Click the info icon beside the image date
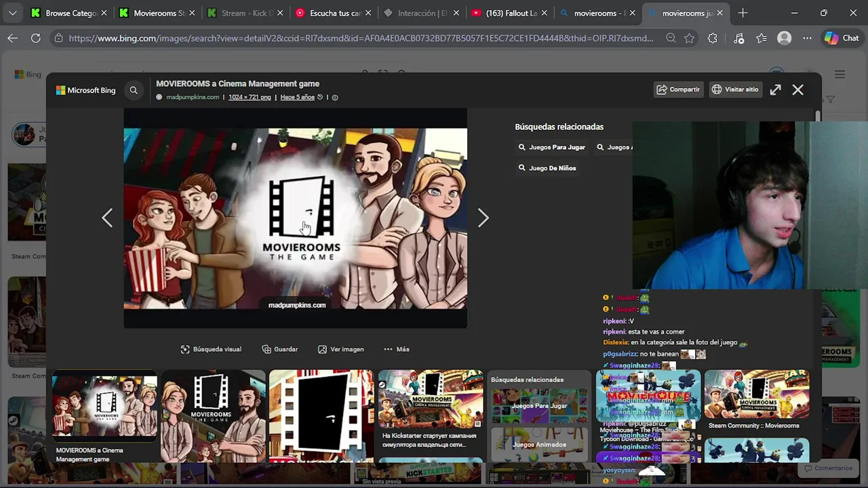This screenshot has width=868, height=488. tap(335, 98)
